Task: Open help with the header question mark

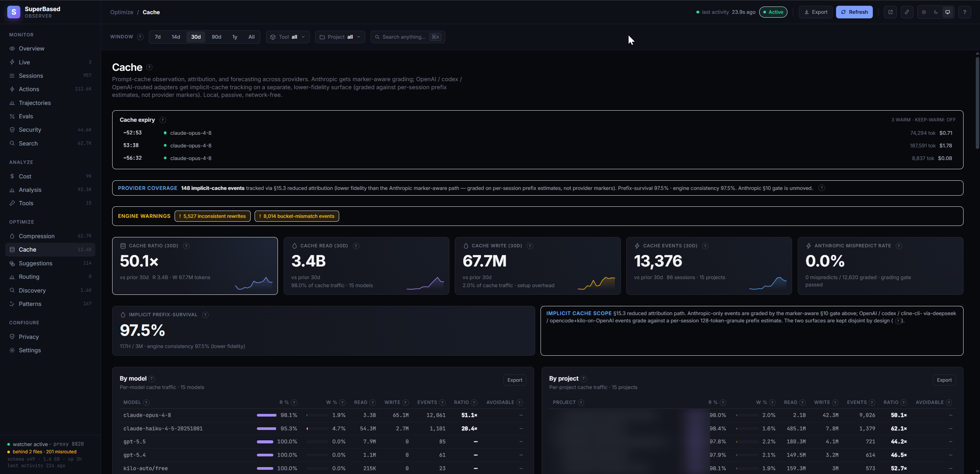Action: click(x=965, y=12)
